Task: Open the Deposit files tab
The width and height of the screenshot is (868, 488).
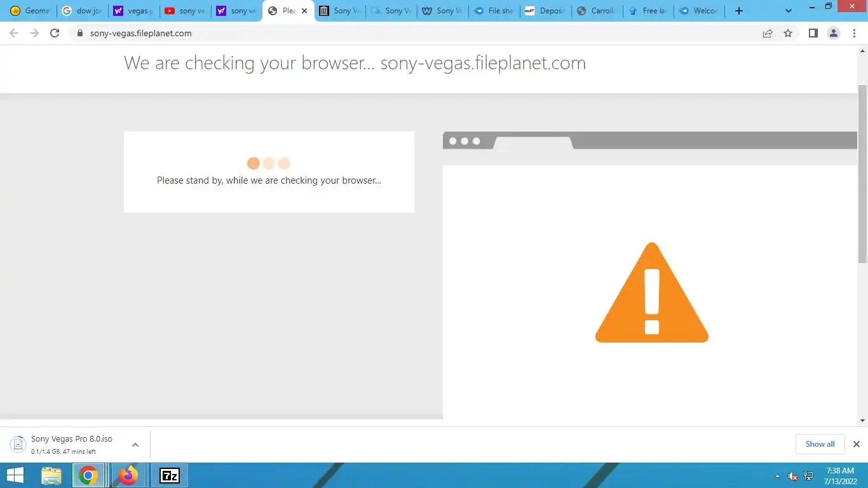Action: click(545, 11)
